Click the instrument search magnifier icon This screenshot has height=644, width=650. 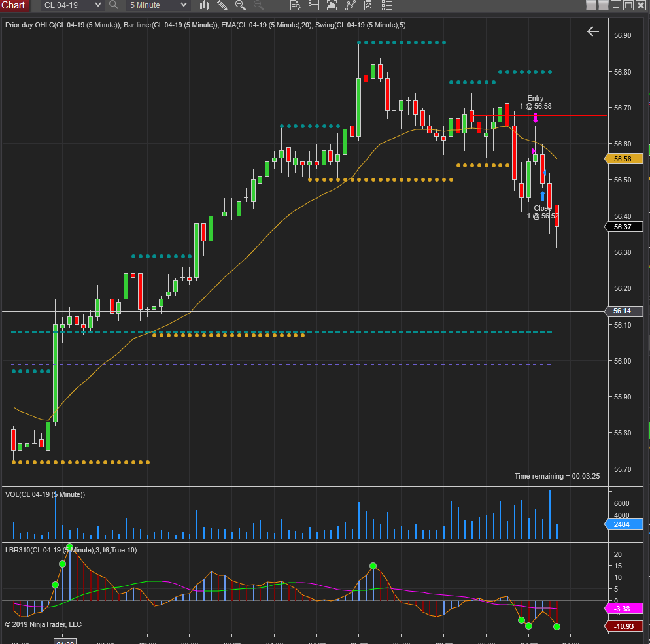[x=113, y=5]
